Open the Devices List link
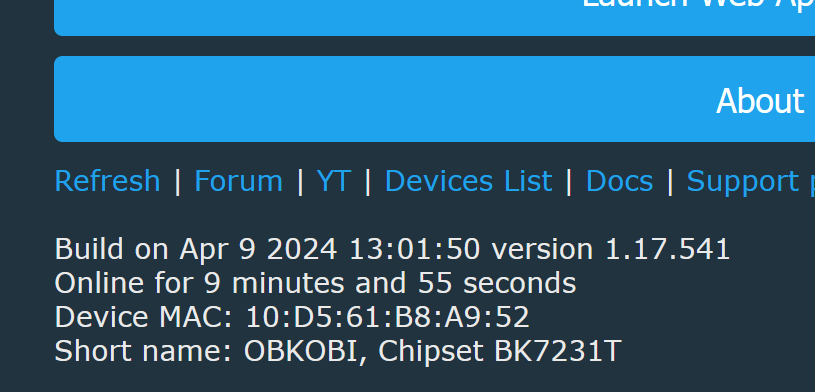Viewport: 815px width, 392px height. click(x=468, y=181)
